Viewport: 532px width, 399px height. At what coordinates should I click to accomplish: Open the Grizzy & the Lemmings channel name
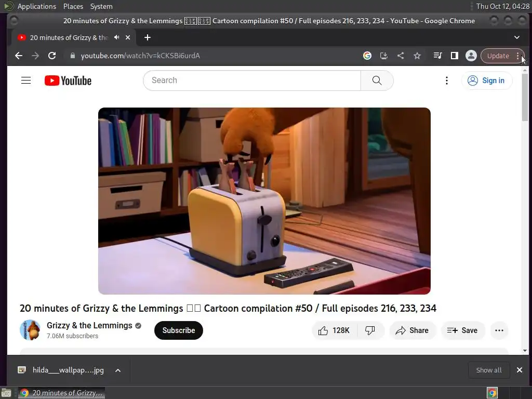89,325
